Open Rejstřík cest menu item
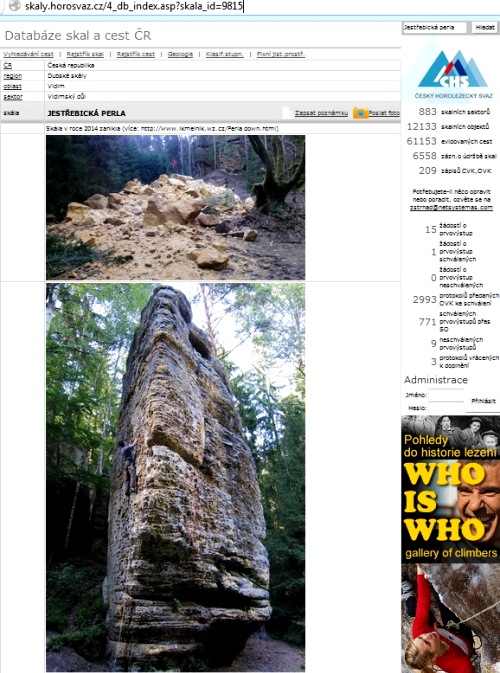Viewport: 500px width, 673px height. (136, 54)
